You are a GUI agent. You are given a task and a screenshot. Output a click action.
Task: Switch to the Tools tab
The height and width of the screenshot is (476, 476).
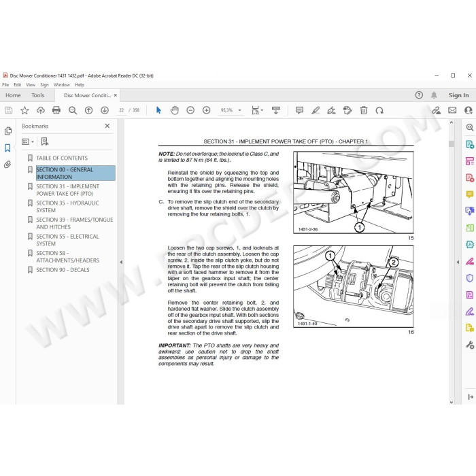point(38,95)
